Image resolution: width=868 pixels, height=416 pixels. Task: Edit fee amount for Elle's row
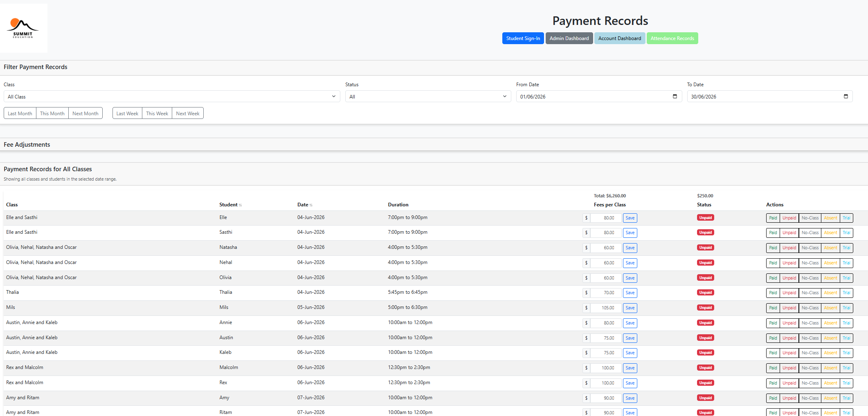pyautogui.click(x=606, y=218)
